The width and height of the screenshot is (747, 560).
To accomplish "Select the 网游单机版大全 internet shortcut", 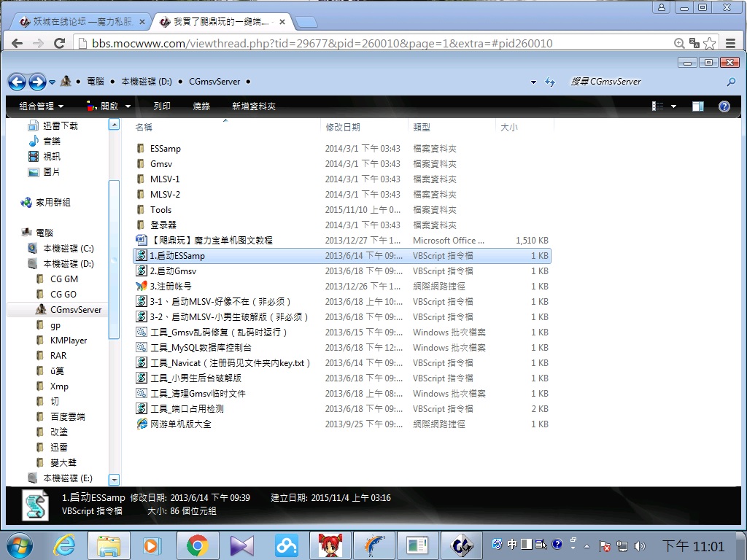I will coord(180,424).
